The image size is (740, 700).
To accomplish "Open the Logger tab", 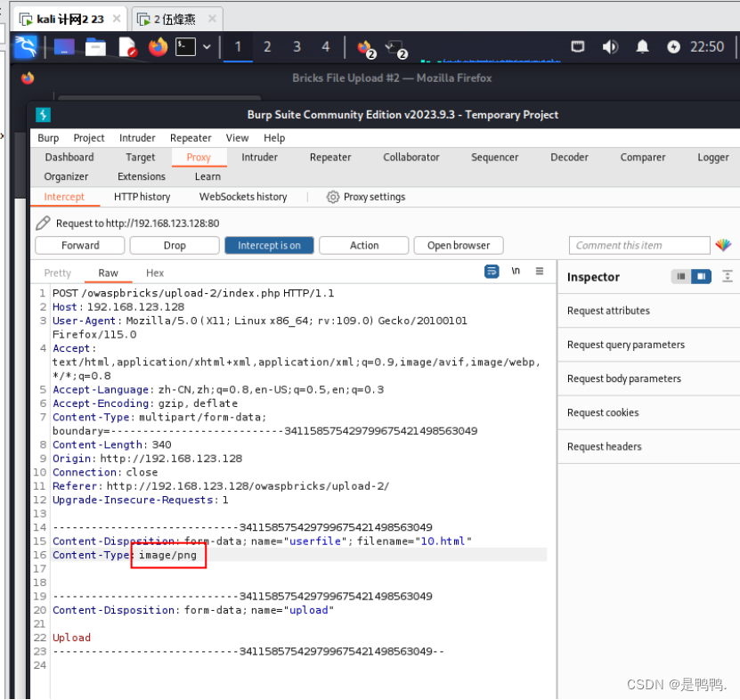I will [x=713, y=157].
